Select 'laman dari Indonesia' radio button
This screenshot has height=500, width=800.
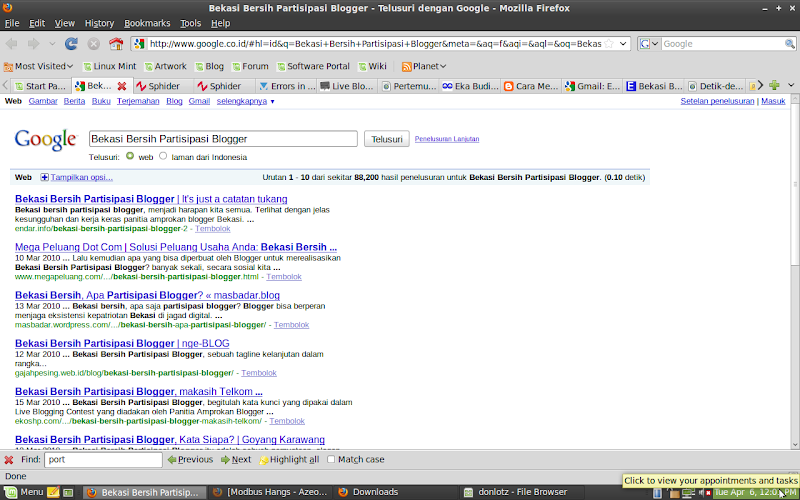[163, 156]
